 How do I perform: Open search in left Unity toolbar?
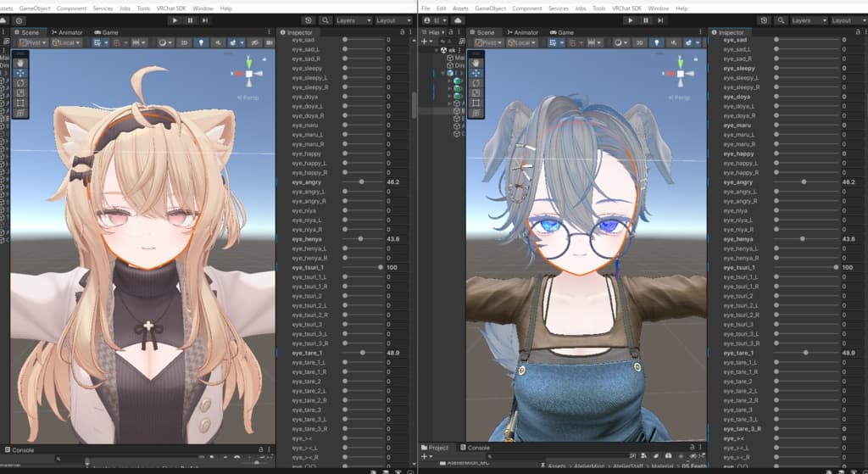coord(325,20)
